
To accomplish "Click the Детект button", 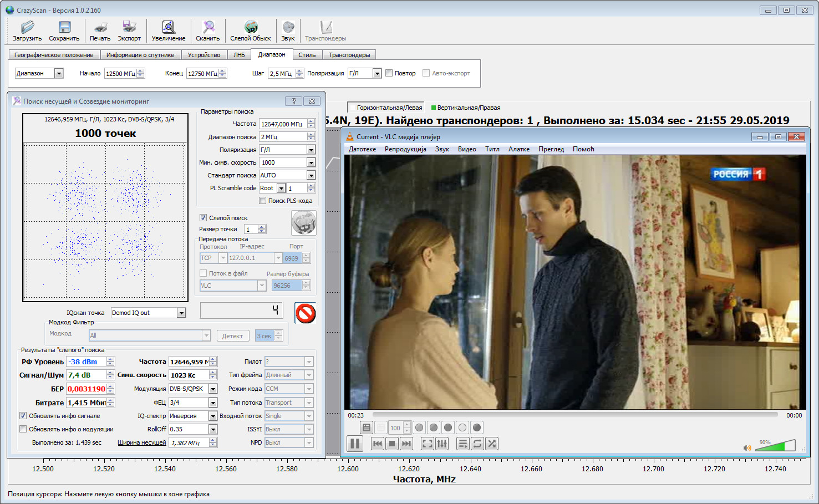I will 232,336.
